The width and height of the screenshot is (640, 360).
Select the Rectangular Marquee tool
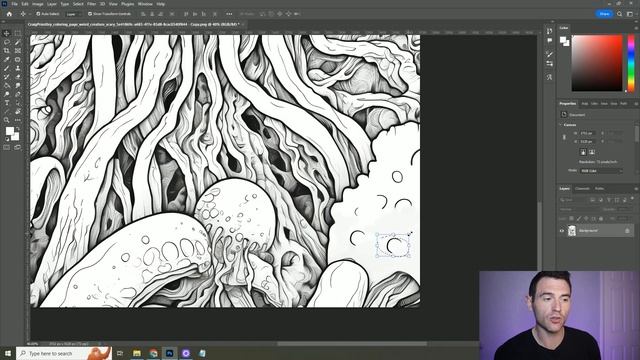18,33
